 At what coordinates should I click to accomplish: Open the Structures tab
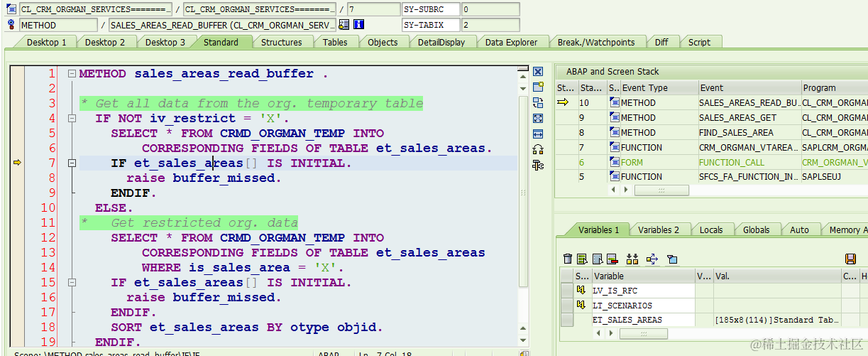coord(282,42)
